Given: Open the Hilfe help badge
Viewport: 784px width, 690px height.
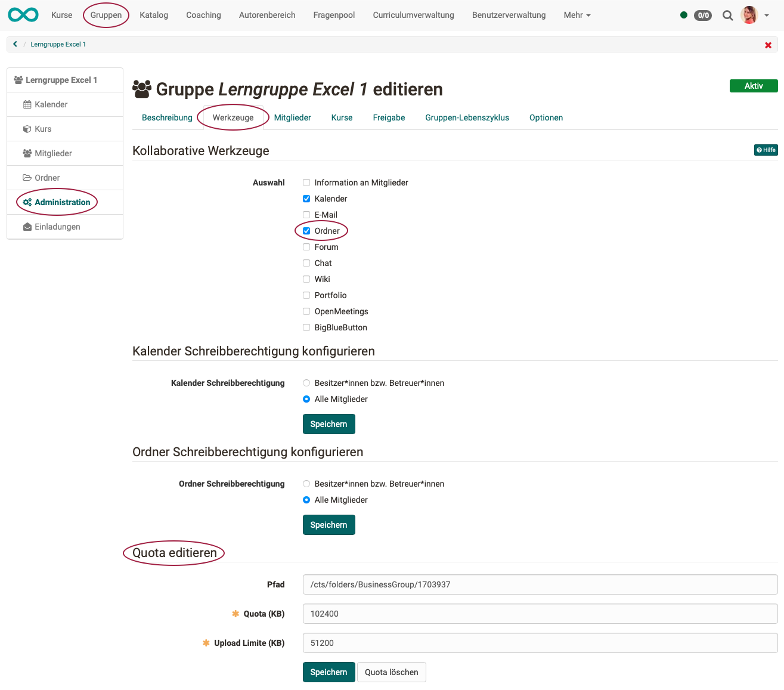Looking at the screenshot, I should click(x=766, y=150).
